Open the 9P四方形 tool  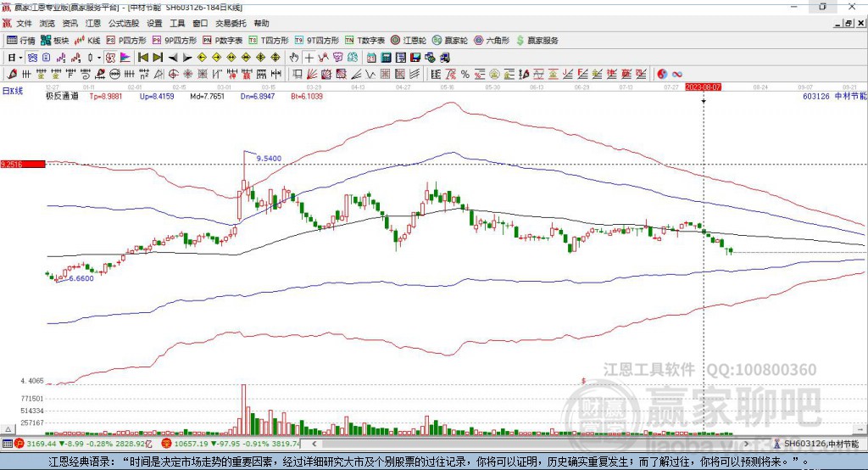pyautogui.click(x=175, y=41)
